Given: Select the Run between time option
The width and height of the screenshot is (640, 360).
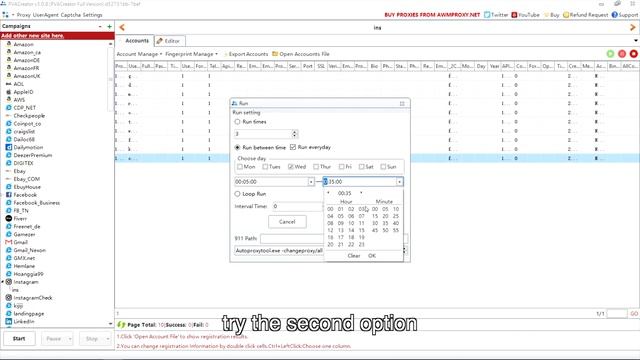Looking at the screenshot, I should (x=237, y=147).
